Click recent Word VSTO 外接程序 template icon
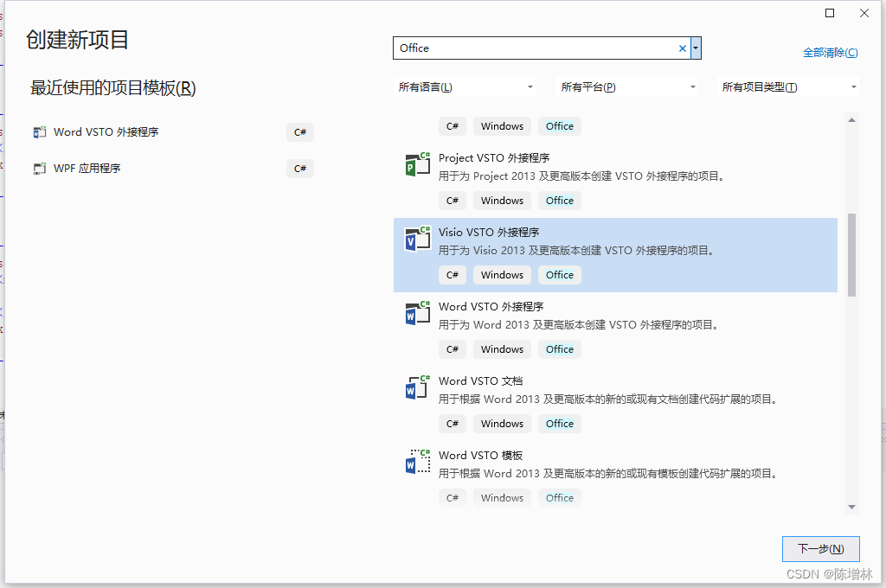 click(x=40, y=132)
